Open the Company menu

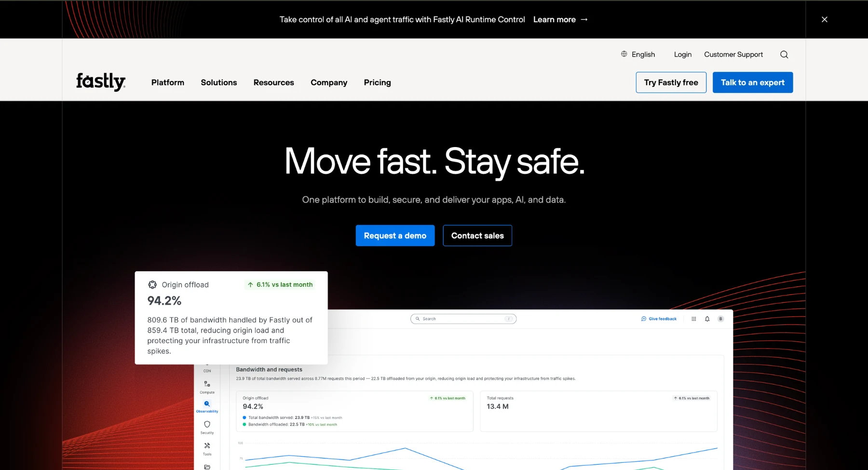point(329,82)
